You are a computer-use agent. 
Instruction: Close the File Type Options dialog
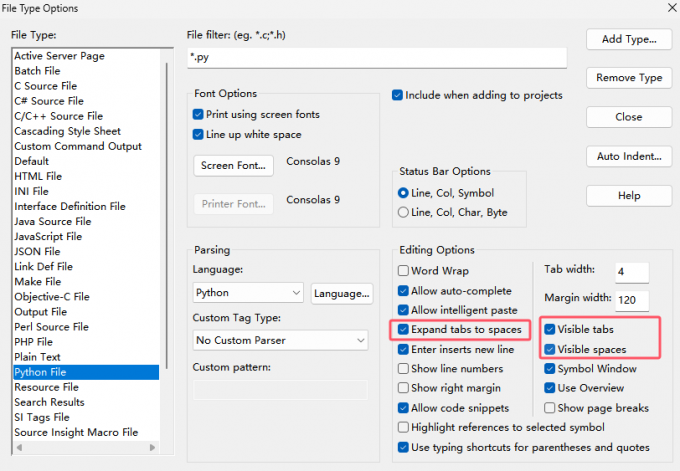[628, 117]
